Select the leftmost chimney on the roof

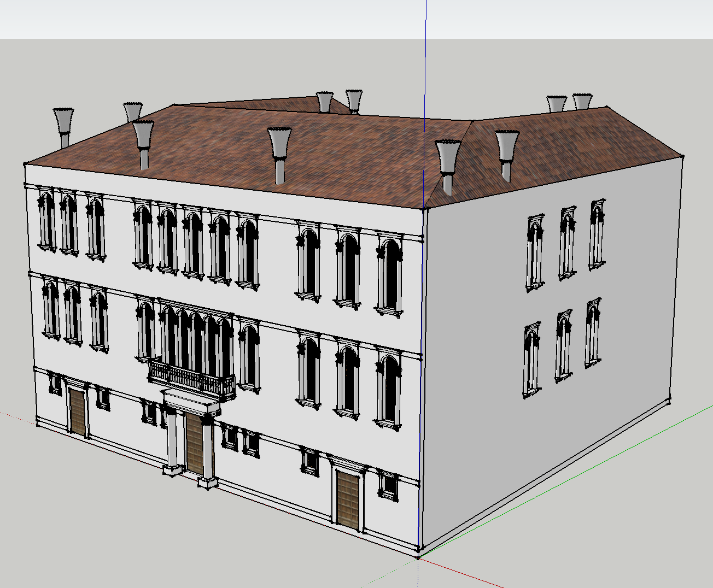[63, 127]
